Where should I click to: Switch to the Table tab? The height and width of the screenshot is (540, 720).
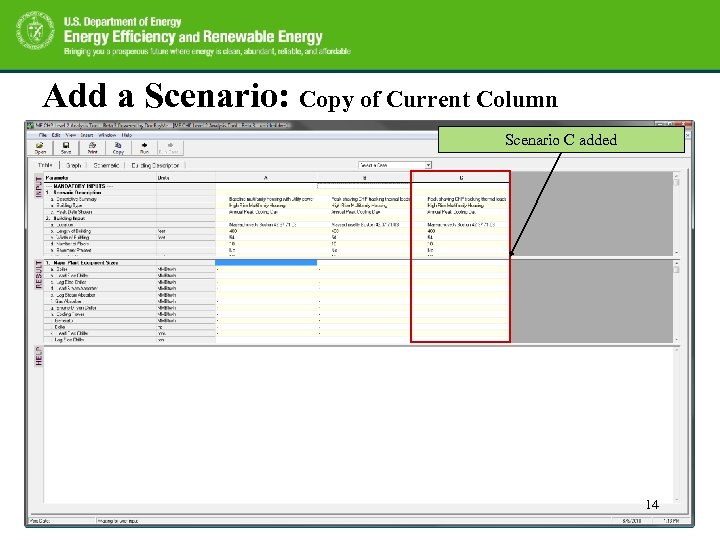point(45,165)
